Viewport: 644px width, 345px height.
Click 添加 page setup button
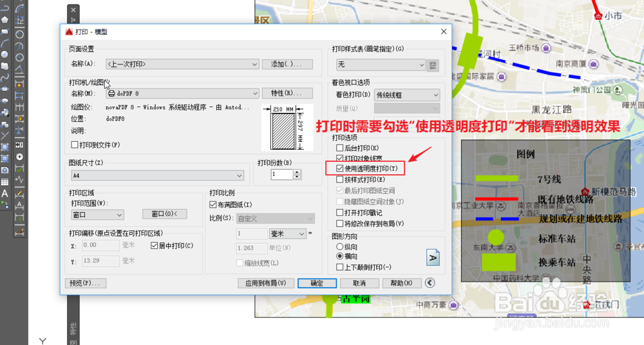pyautogui.click(x=287, y=64)
